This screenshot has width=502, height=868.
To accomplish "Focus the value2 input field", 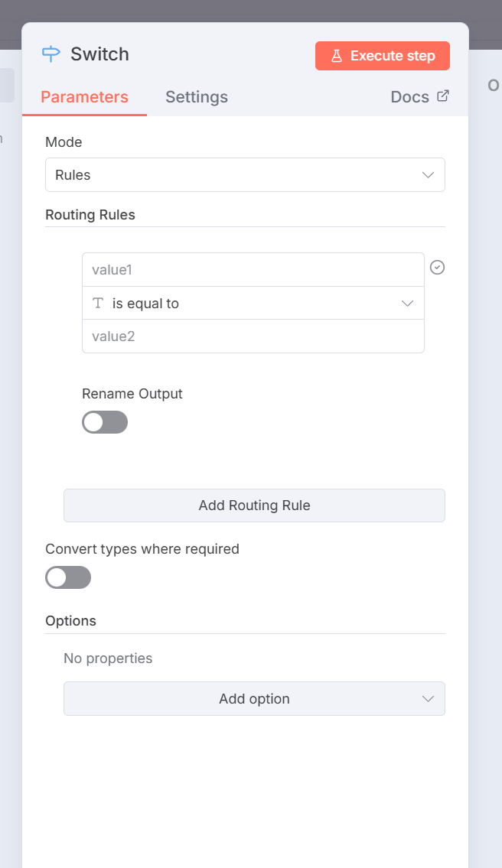I will point(253,336).
